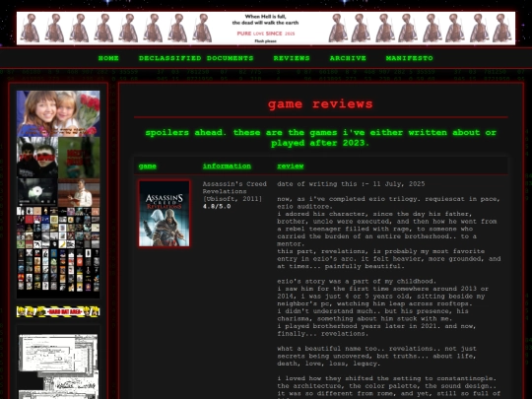Click 'date of writing this :- 11 July, 2025'
The height and width of the screenshot is (399, 532).
351,184
